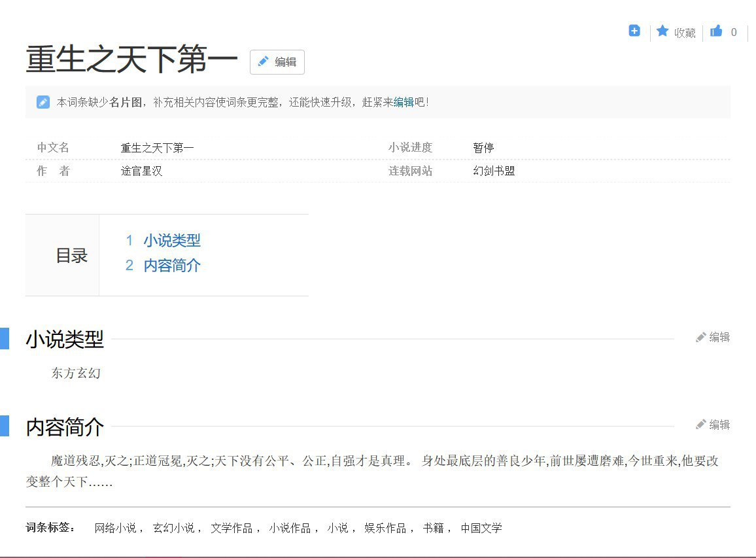Click the pencil icon beside 小说类型 heading
The width and height of the screenshot is (756, 558).
701,338
